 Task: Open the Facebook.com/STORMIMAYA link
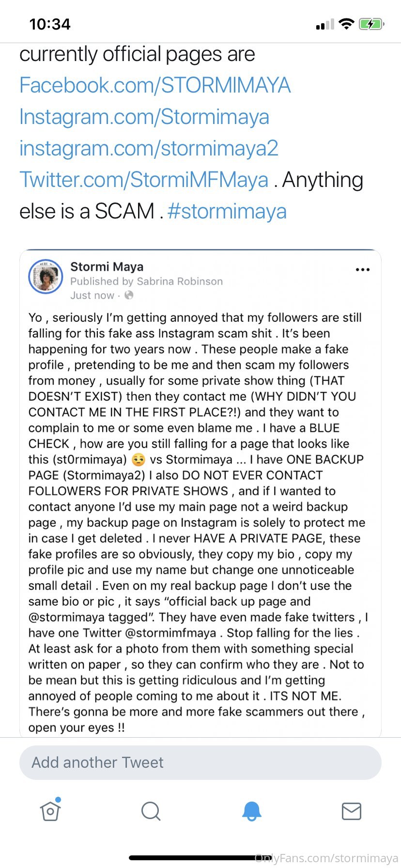click(x=155, y=86)
